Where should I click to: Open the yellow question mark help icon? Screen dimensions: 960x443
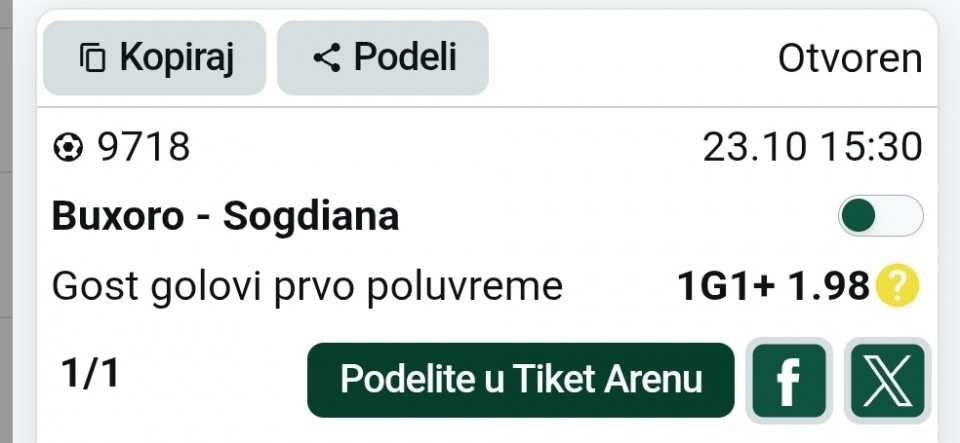[896, 287]
